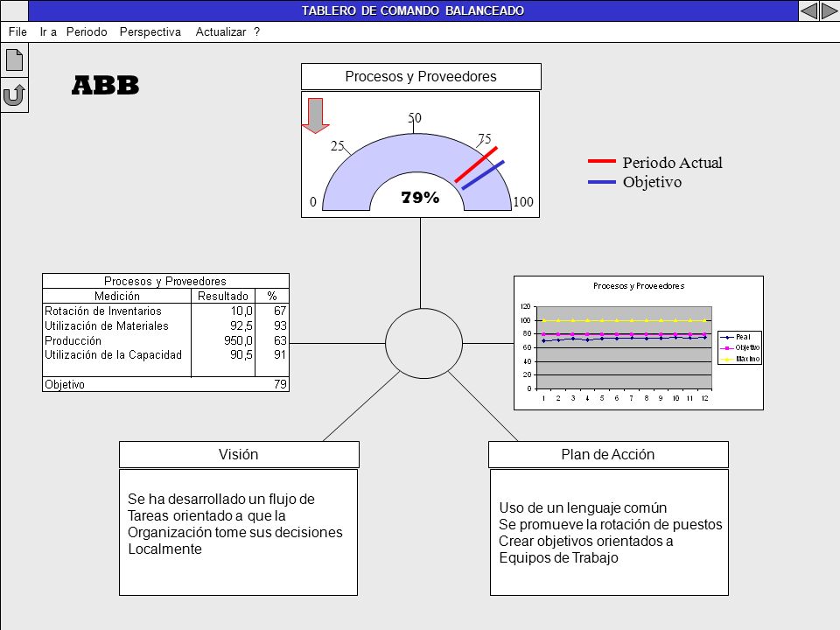Screen dimensions: 840x630
Task: Click the central circle node
Action: [x=423, y=343]
